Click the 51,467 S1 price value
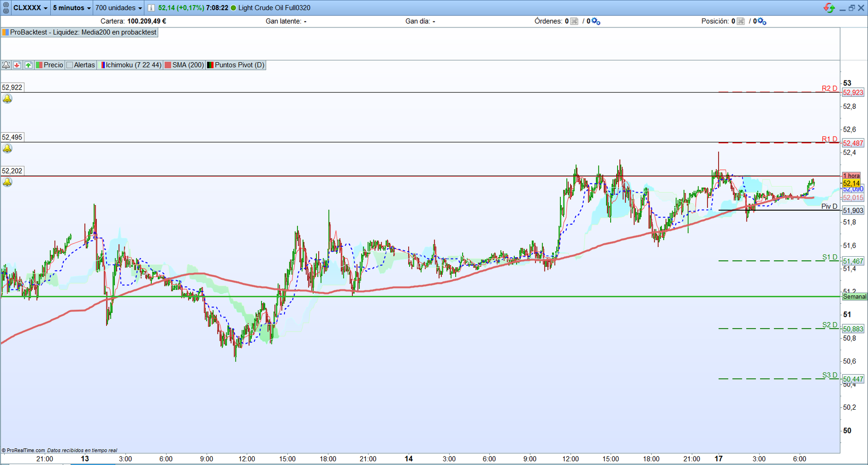The height and width of the screenshot is (465, 868). pyautogui.click(x=853, y=261)
